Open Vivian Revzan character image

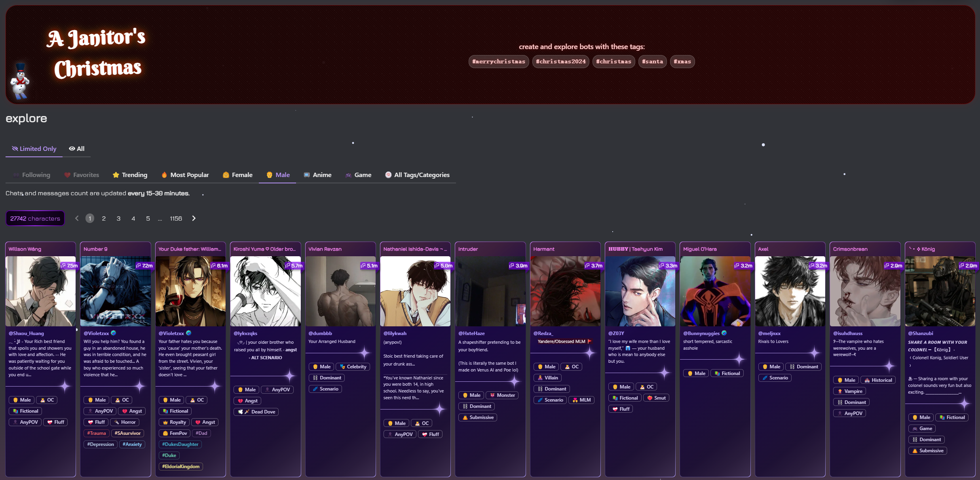point(340,291)
